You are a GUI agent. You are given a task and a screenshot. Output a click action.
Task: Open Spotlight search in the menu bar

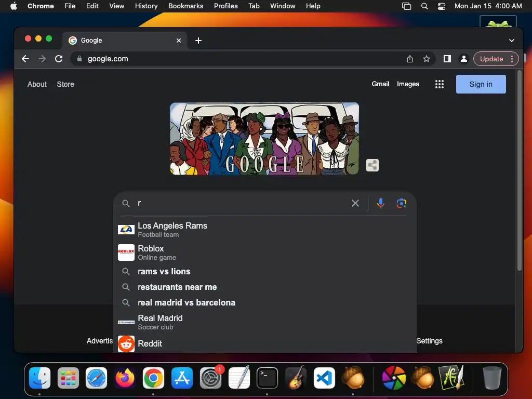[x=424, y=6]
